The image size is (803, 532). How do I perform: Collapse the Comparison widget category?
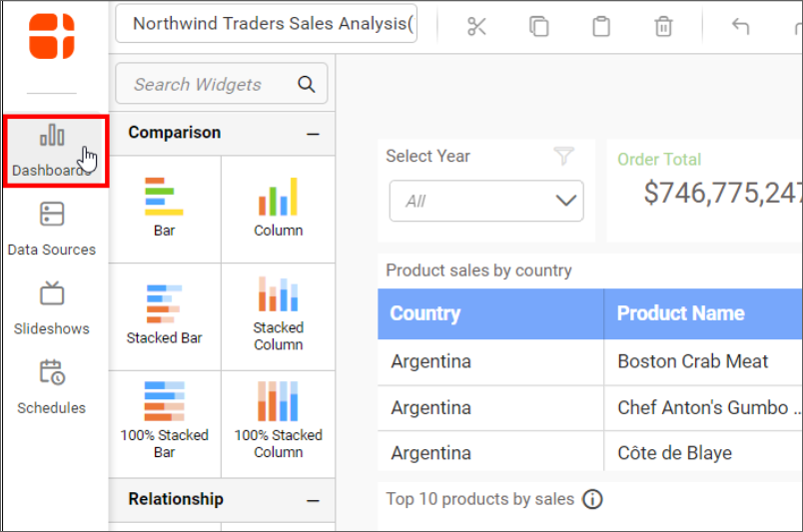pos(313,134)
